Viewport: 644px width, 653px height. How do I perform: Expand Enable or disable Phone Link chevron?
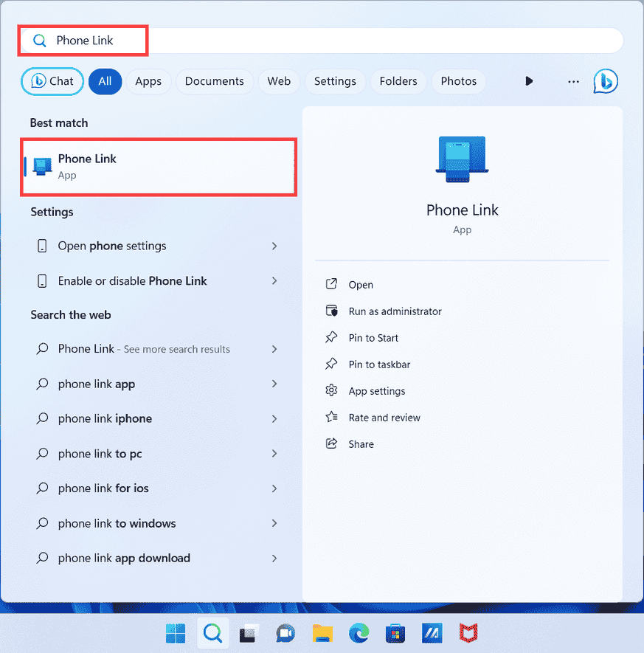[274, 281]
